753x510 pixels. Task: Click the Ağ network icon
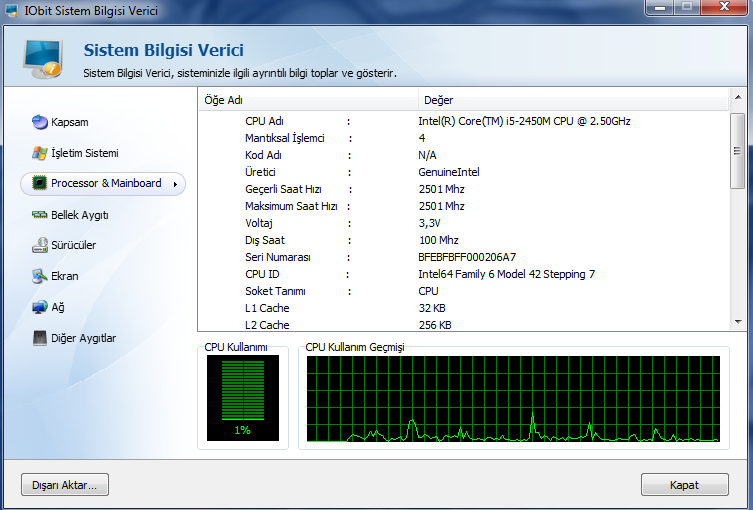coord(40,307)
